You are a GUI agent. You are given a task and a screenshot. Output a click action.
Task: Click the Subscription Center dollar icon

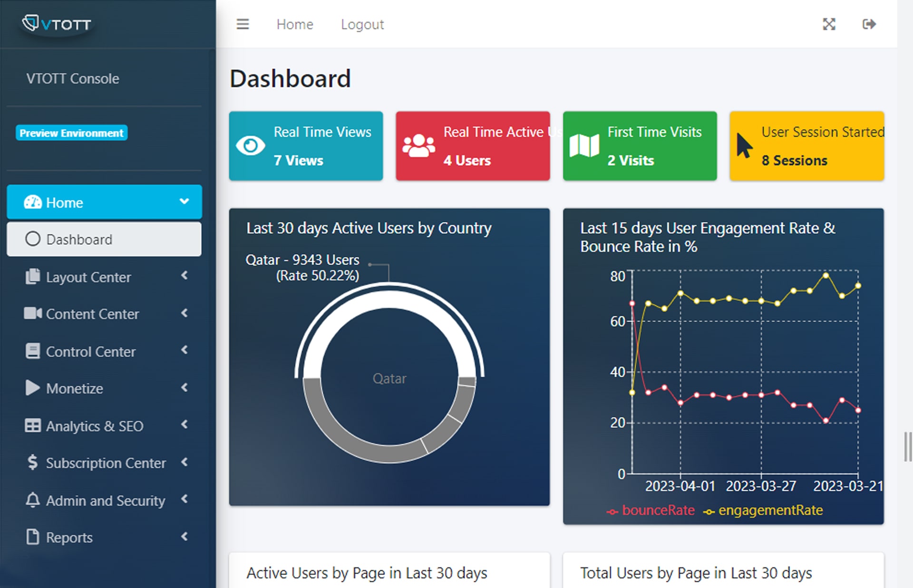point(32,462)
